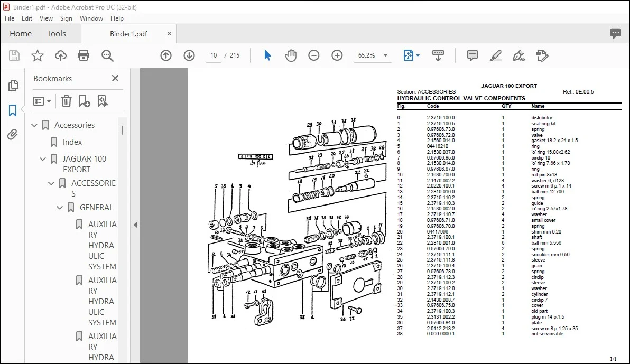Select the highlighter pen tool
This screenshot has width=630, height=364.
click(x=495, y=55)
